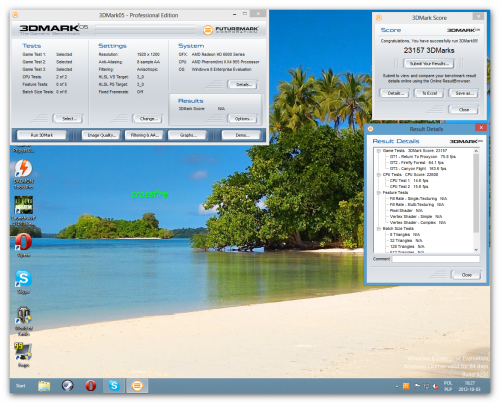Image resolution: width=500 pixels, height=403 pixels.
Task: Click To Excel button
Action: pyautogui.click(x=429, y=93)
